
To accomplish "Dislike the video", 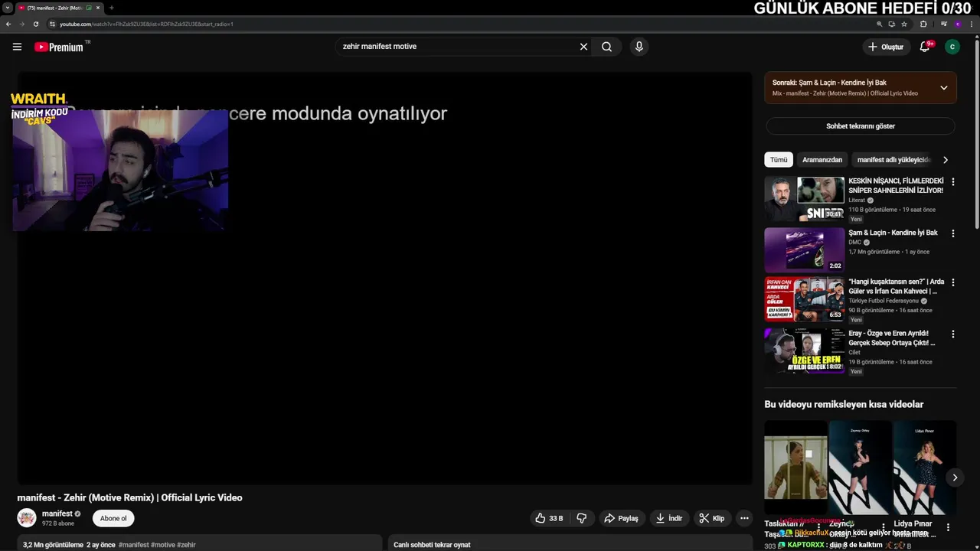I will pyautogui.click(x=582, y=518).
